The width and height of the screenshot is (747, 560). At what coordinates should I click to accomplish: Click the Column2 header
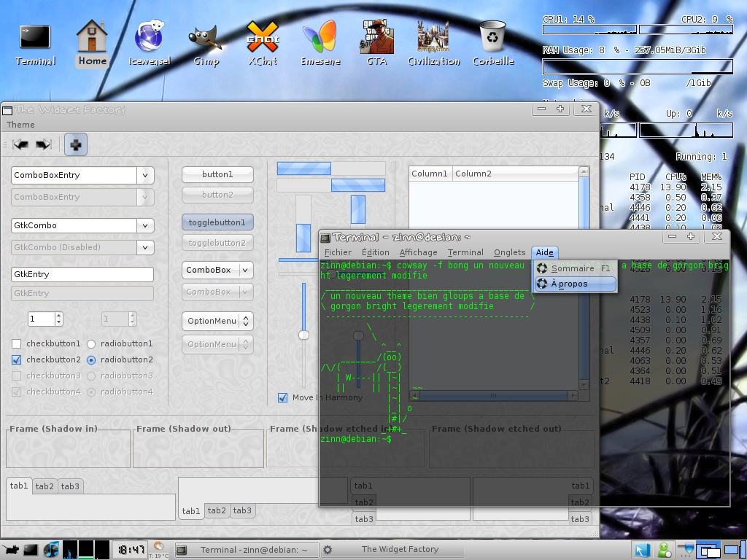(x=516, y=174)
